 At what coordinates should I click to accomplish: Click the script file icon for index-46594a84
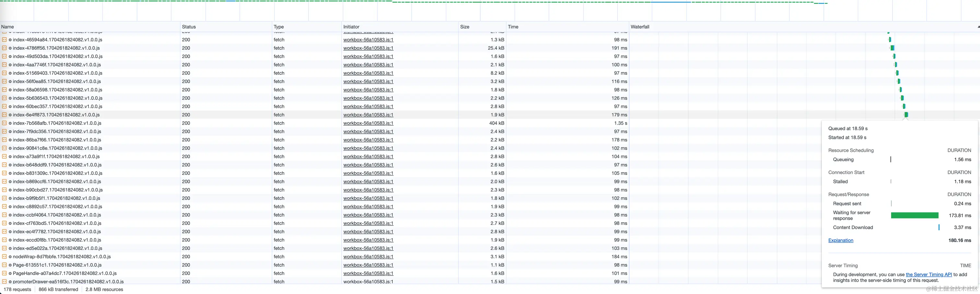click(4, 40)
